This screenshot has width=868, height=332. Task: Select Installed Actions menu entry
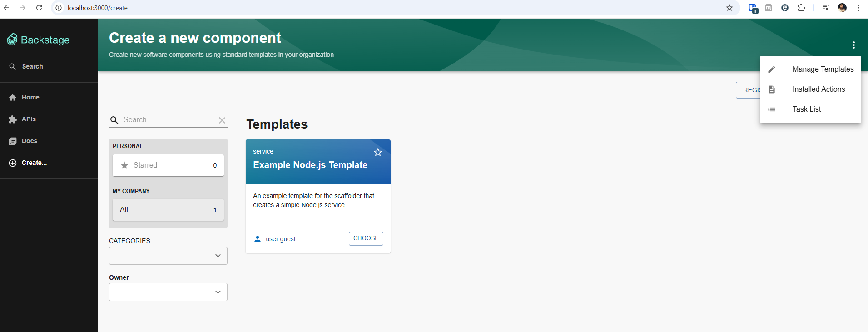818,89
